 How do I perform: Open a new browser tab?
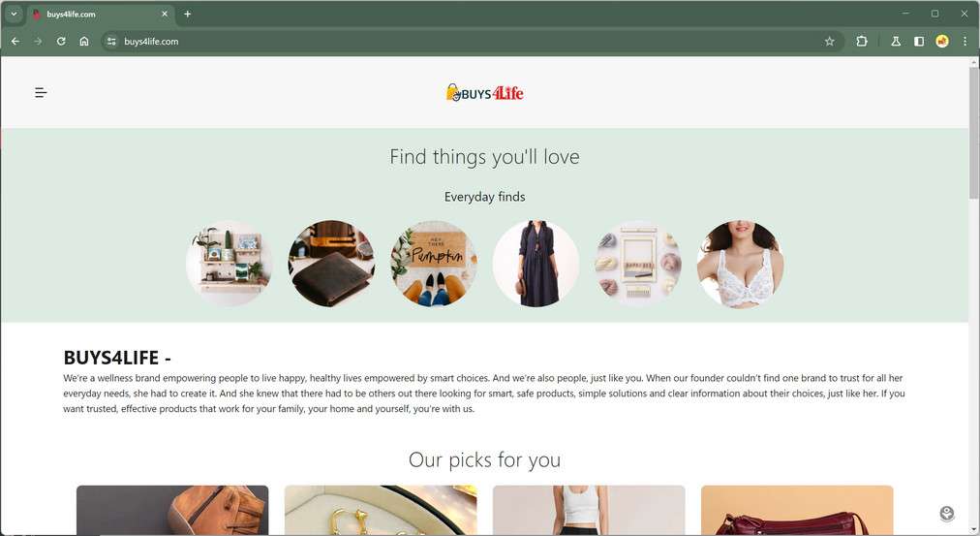tap(188, 14)
